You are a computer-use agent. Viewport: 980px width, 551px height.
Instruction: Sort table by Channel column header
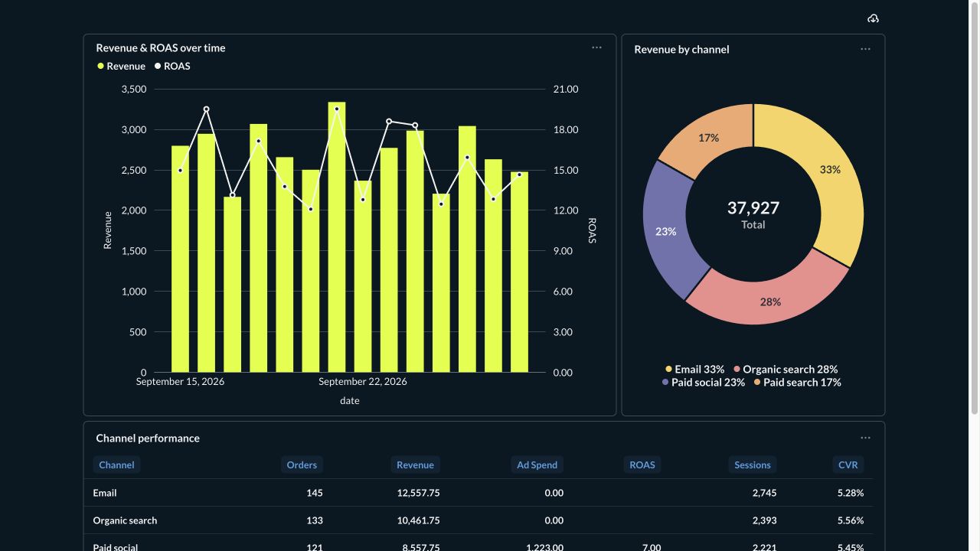tap(116, 465)
